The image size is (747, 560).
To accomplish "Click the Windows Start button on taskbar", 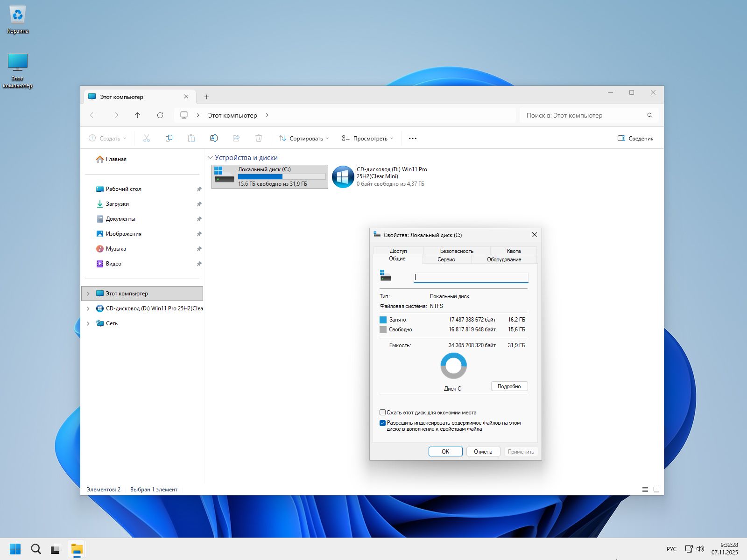I will tap(15, 549).
